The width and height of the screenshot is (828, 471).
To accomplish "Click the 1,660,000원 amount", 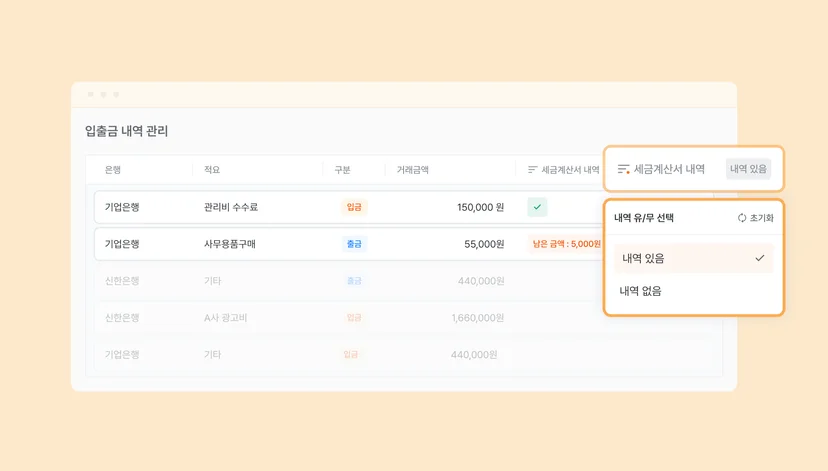I will click(478, 318).
